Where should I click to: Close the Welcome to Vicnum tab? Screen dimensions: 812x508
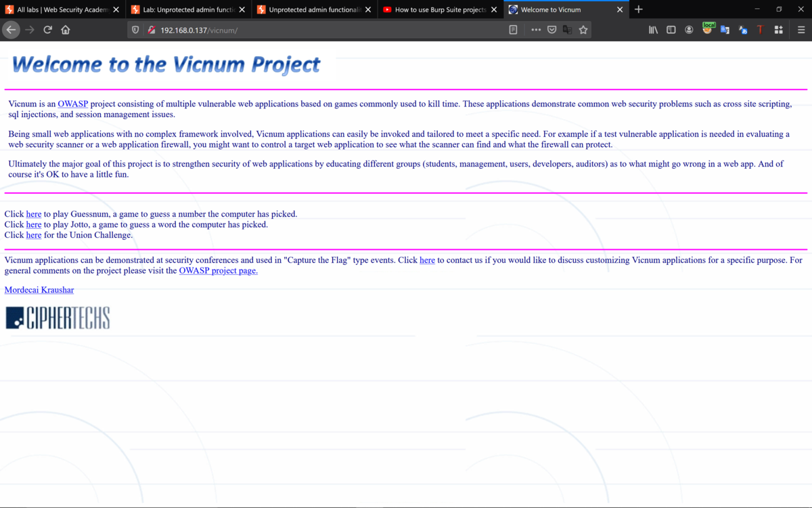619,9
